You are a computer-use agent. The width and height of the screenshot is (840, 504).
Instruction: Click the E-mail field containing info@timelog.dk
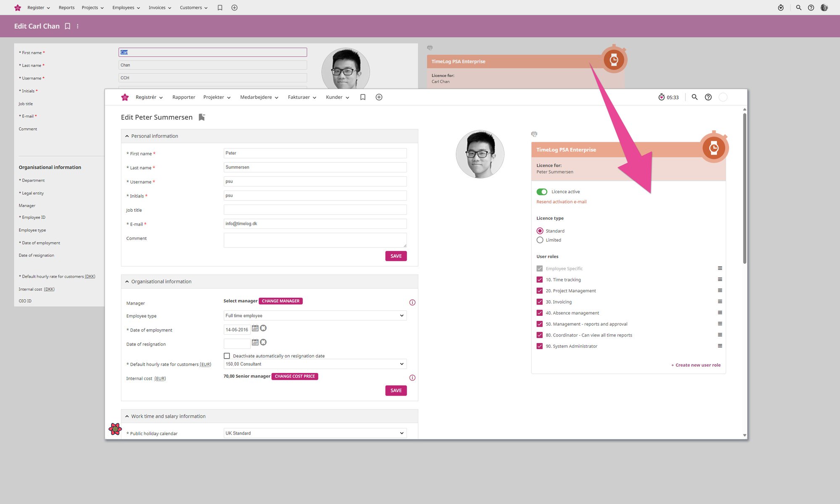coord(315,224)
